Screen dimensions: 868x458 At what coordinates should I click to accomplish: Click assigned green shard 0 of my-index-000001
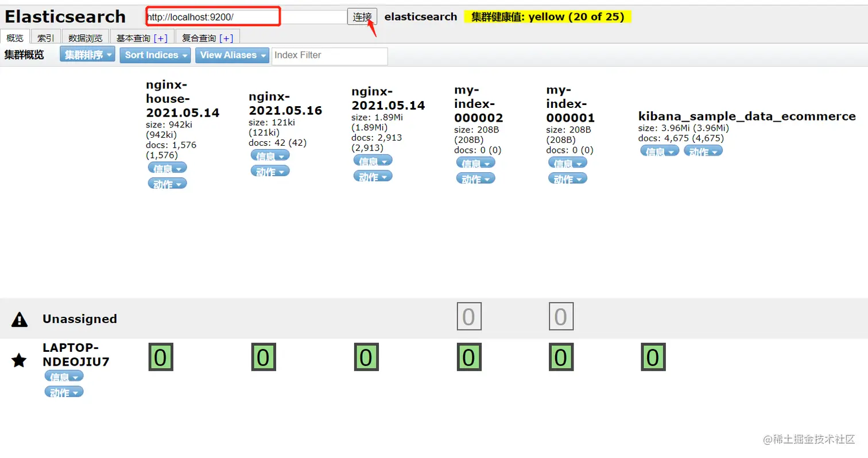[x=561, y=357]
